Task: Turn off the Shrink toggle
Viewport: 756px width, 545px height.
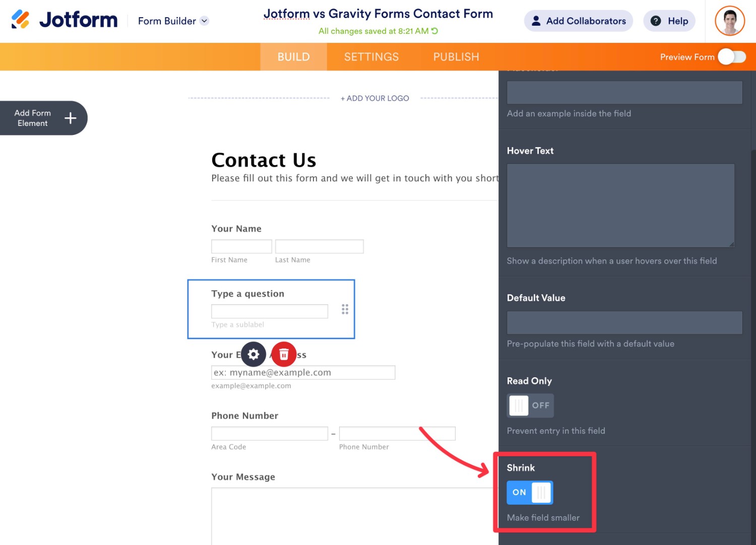Action: point(530,493)
